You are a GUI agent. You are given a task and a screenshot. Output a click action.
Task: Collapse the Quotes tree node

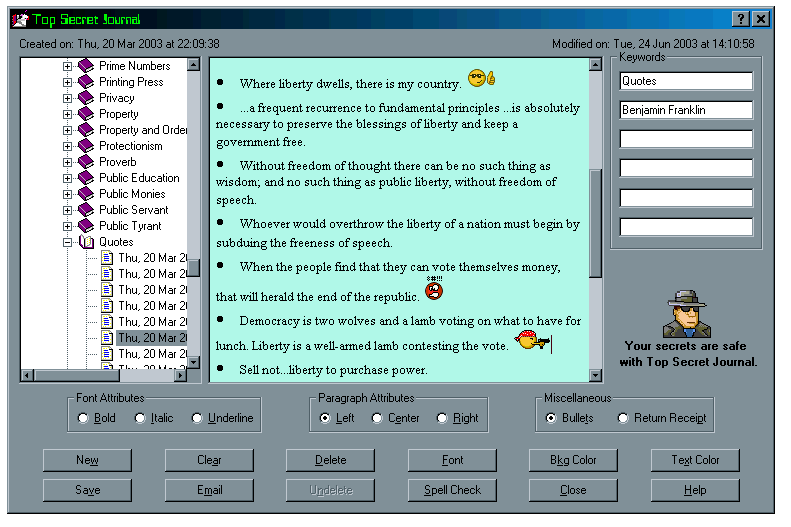point(68,242)
